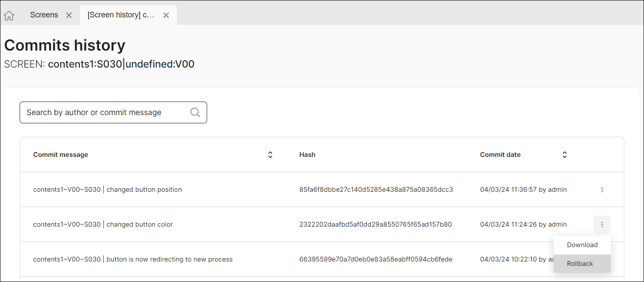Click the magnifier search icon

coord(195,112)
